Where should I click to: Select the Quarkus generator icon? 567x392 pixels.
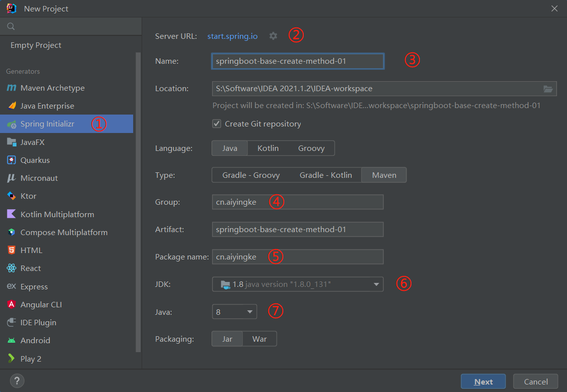11,160
